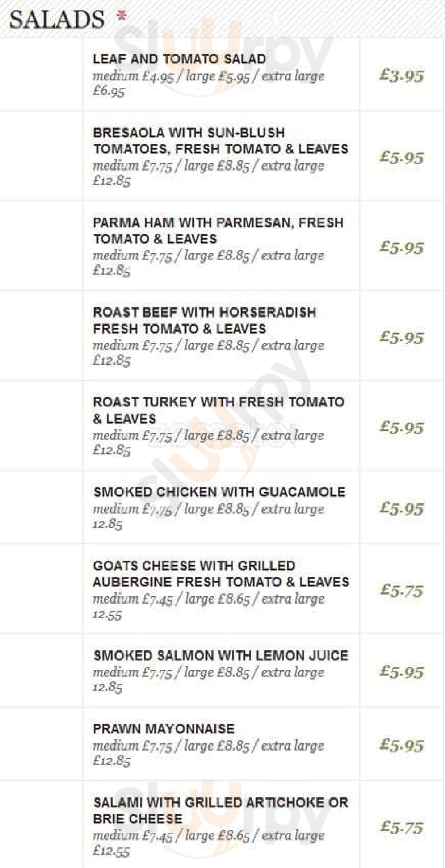The width and height of the screenshot is (445, 868).
Task: Open the Roast Turkey with Fresh Tomato item
Action: tap(219, 410)
